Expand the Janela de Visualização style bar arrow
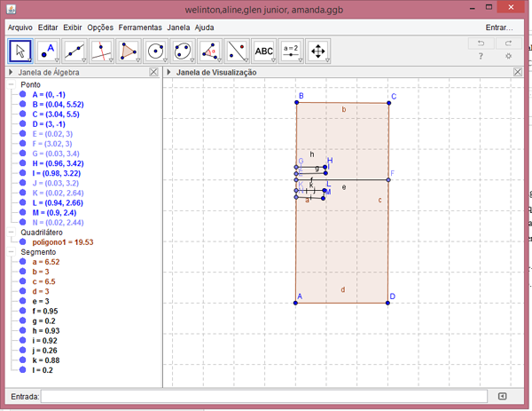 point(169,72)
